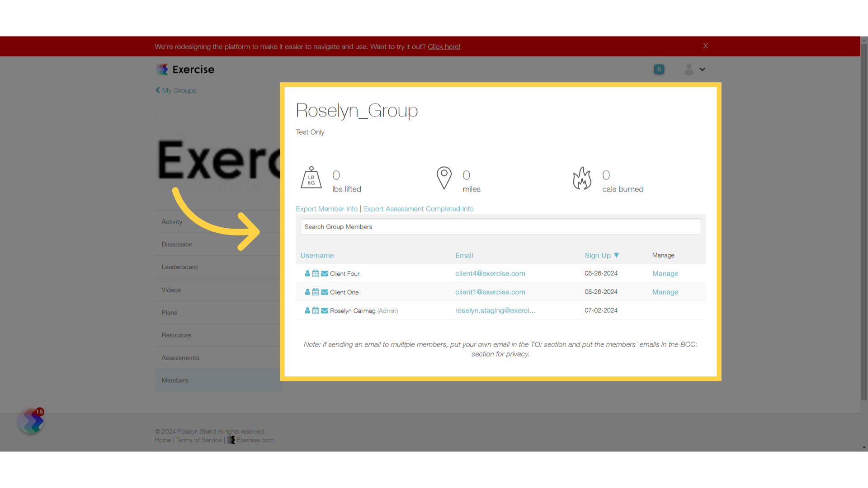Image resolution: width=868 pixels, height=488 pixels.
Task: Select the Activity menu item
Action: tap(172, 222)
